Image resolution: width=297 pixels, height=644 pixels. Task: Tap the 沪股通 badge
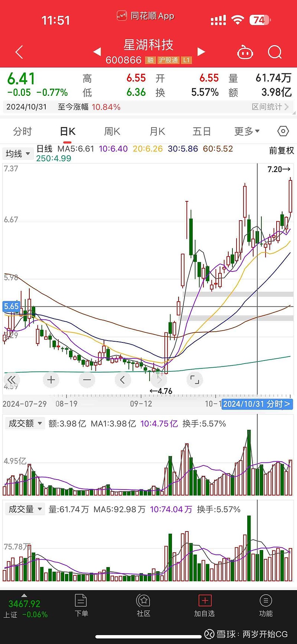[x=169, y=60]
